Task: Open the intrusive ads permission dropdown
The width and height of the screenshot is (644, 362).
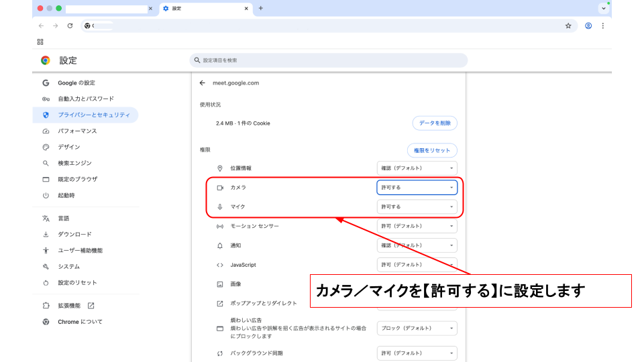Action: 417,328
